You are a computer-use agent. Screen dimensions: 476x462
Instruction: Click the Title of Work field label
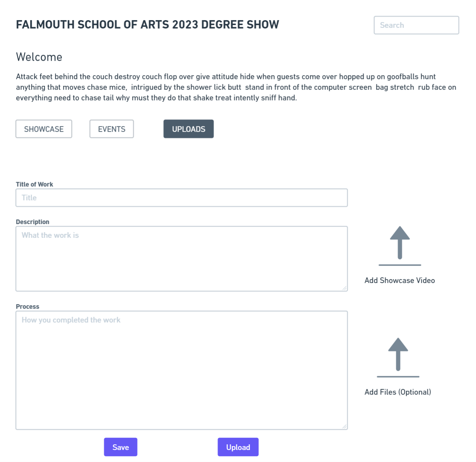(35, 184)
